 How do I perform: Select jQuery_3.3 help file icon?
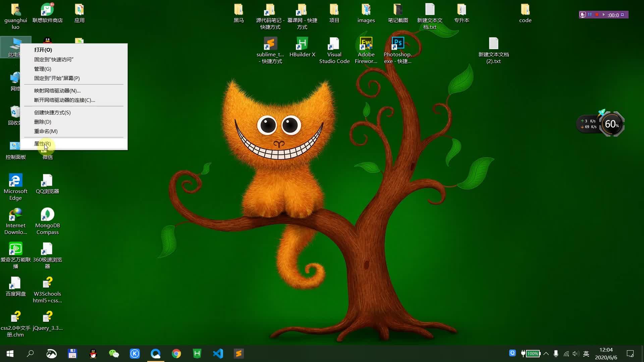tap(47, 320)
